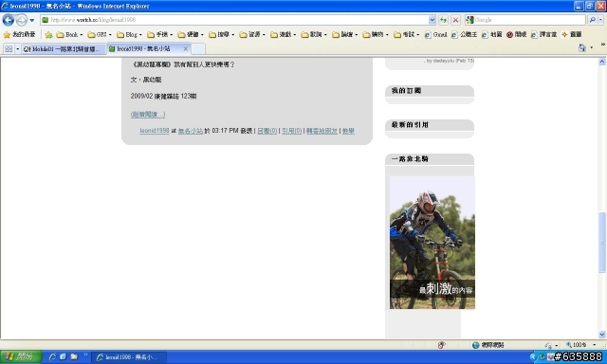The width and height of the screenshot is (607, 364).
Task: Expand hidden system tray icons arrow
Action: click(x=533, y=356)
